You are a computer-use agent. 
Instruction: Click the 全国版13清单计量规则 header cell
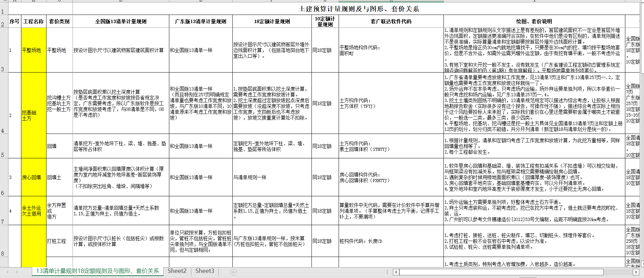121,21
